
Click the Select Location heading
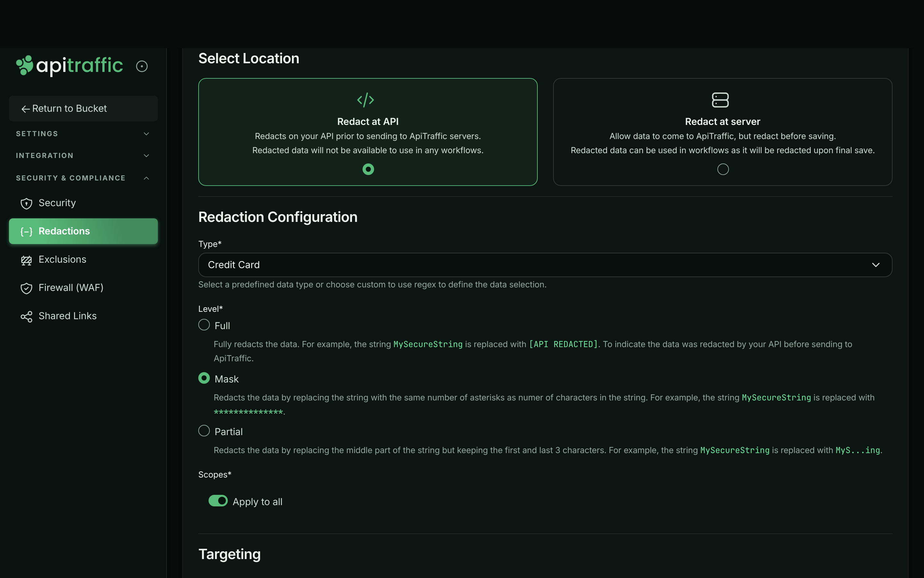coord(249,58)
